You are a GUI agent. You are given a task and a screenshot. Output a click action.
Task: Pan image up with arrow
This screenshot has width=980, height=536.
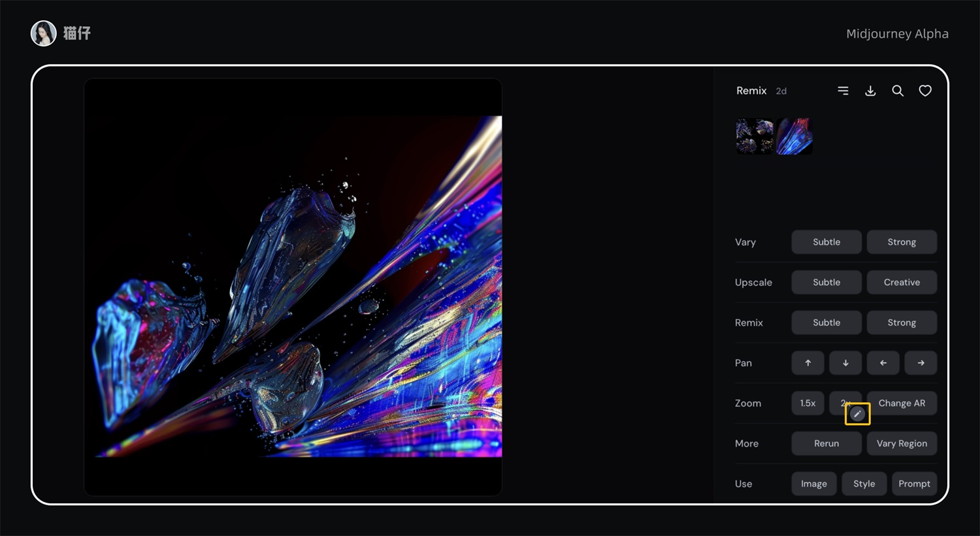(x=808, y=363)
